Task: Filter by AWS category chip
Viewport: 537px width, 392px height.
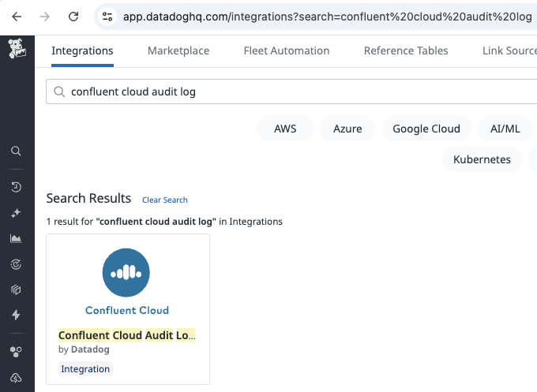Action: coord(285,129)
